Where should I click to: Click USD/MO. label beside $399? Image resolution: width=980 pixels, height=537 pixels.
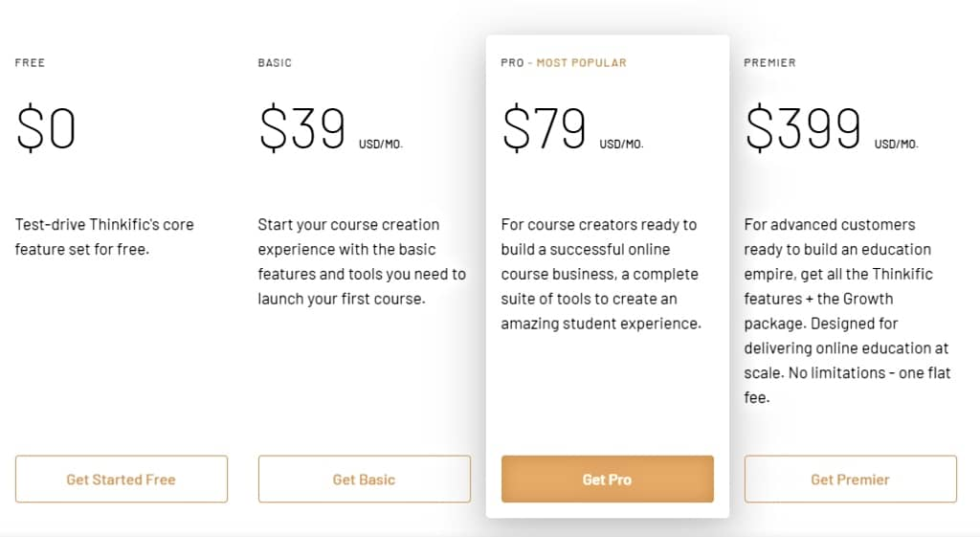(x=896, y=145)
